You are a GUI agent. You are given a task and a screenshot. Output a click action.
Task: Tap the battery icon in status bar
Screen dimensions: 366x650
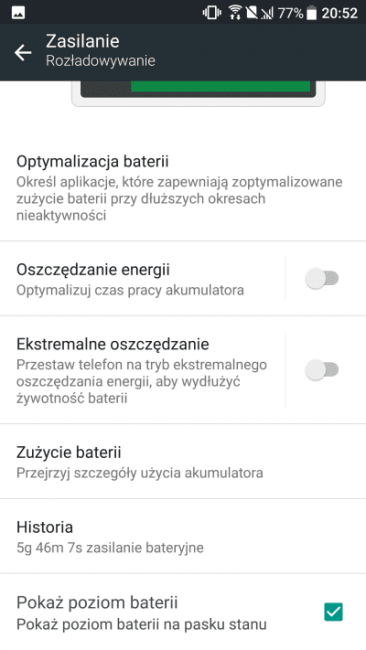coord(311,13)
